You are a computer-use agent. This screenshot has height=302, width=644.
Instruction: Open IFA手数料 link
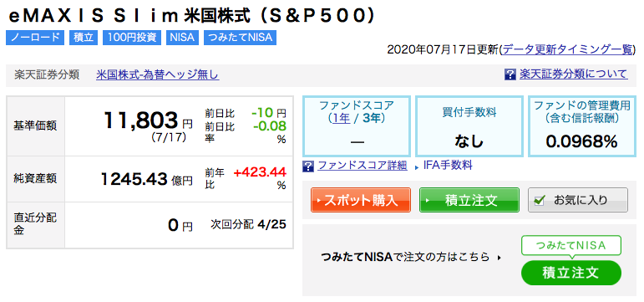click(x=448, y=166)
